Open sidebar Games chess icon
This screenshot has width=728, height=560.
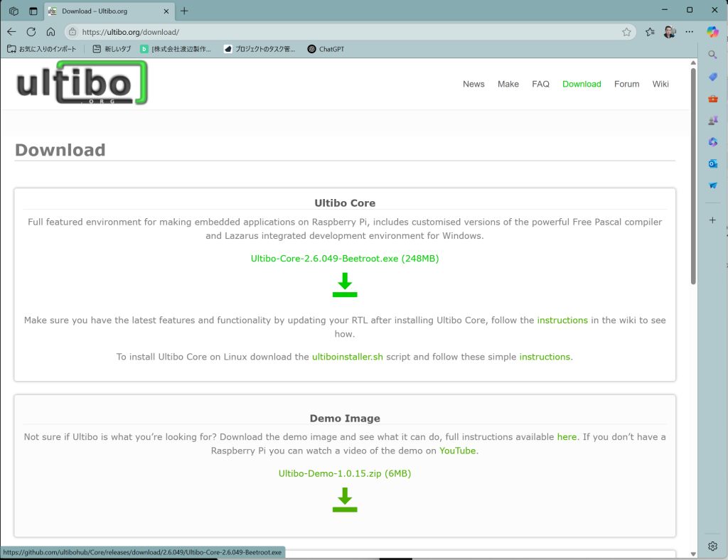[712, 121]
